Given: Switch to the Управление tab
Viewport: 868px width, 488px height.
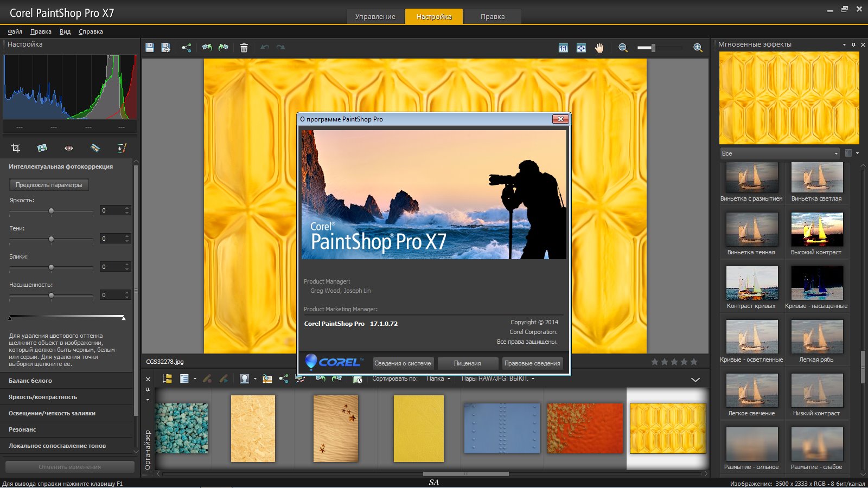Looking at the screenshot, I should tap(375, 16).
